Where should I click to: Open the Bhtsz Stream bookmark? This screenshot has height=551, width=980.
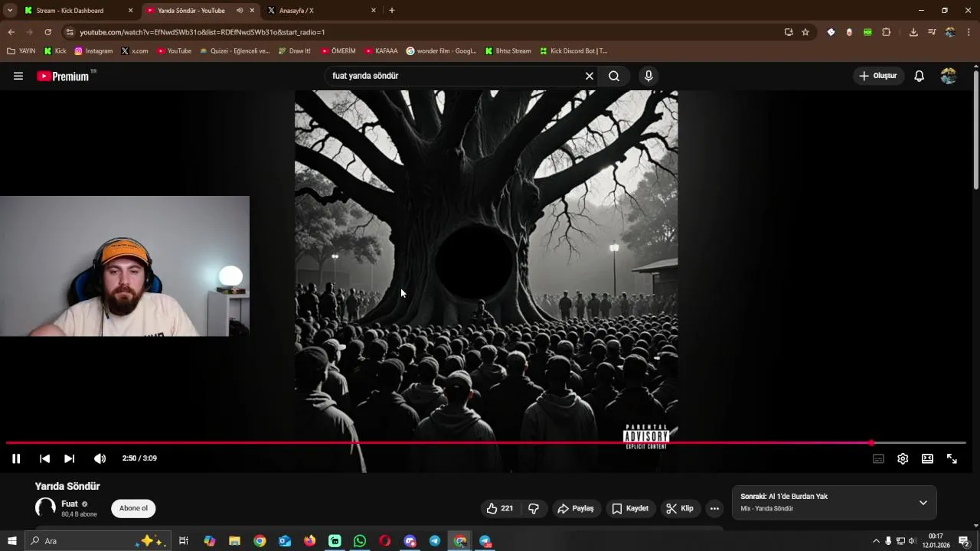point(508,51)
